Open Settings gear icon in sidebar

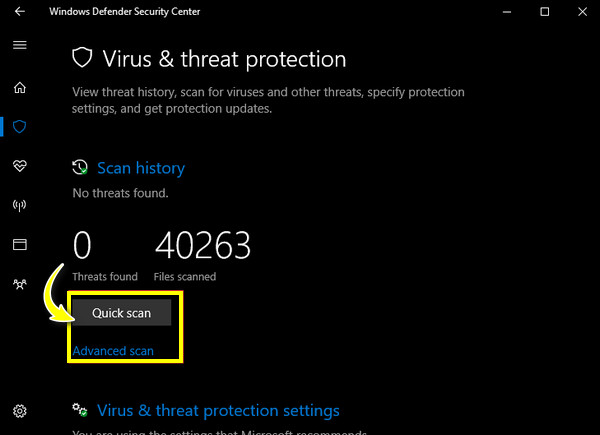[20, 411]
